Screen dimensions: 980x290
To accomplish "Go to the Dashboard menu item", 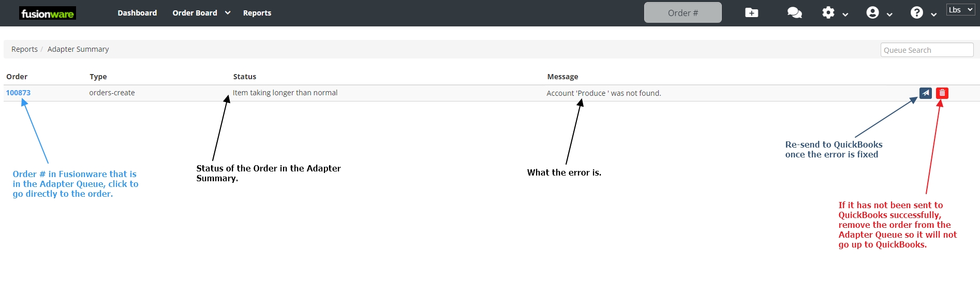I will click(137, 13).
